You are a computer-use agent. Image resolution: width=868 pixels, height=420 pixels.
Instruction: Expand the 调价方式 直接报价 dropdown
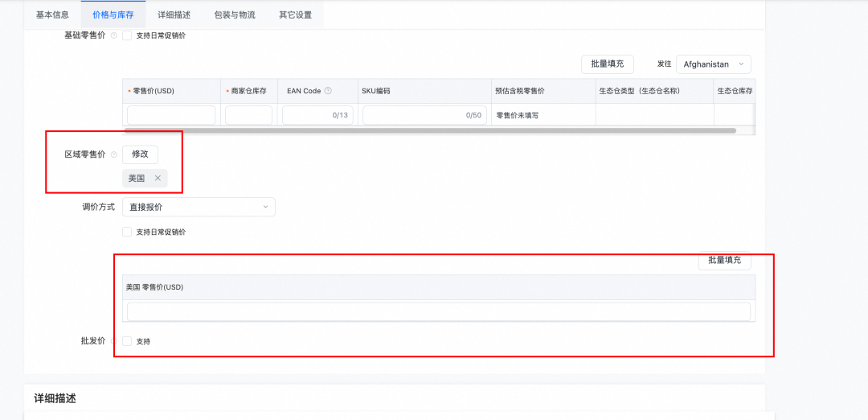(x=198, y=207)
